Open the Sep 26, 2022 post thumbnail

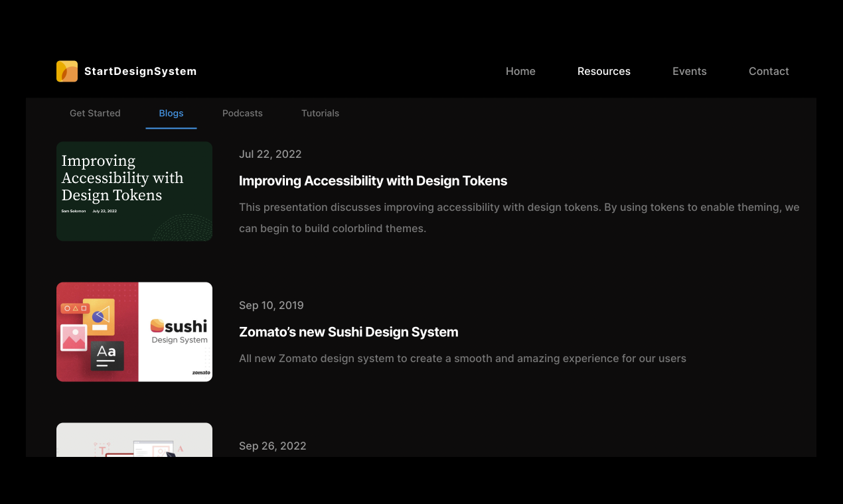tap(134, 440)
